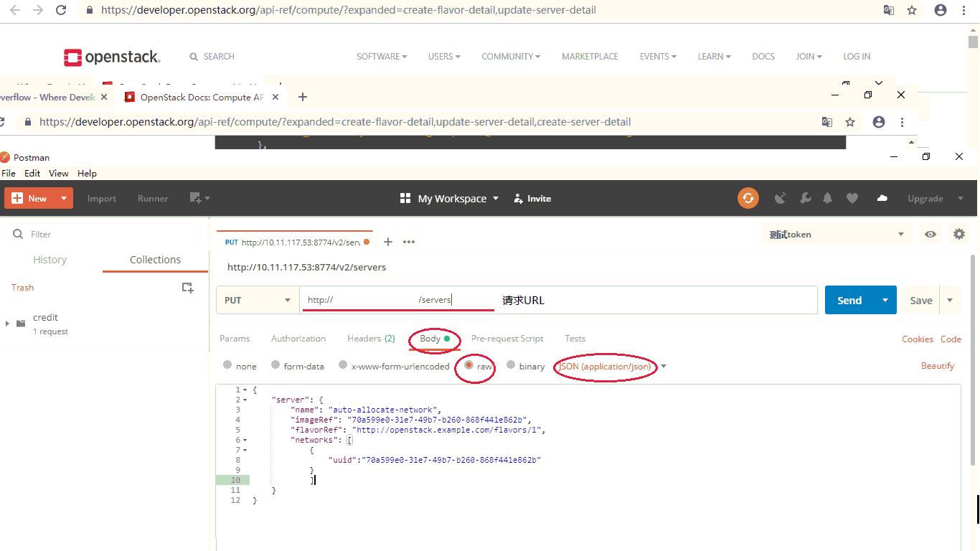Open the Params request tab
This screenshot has height=551, width=980.
[235, 339]
